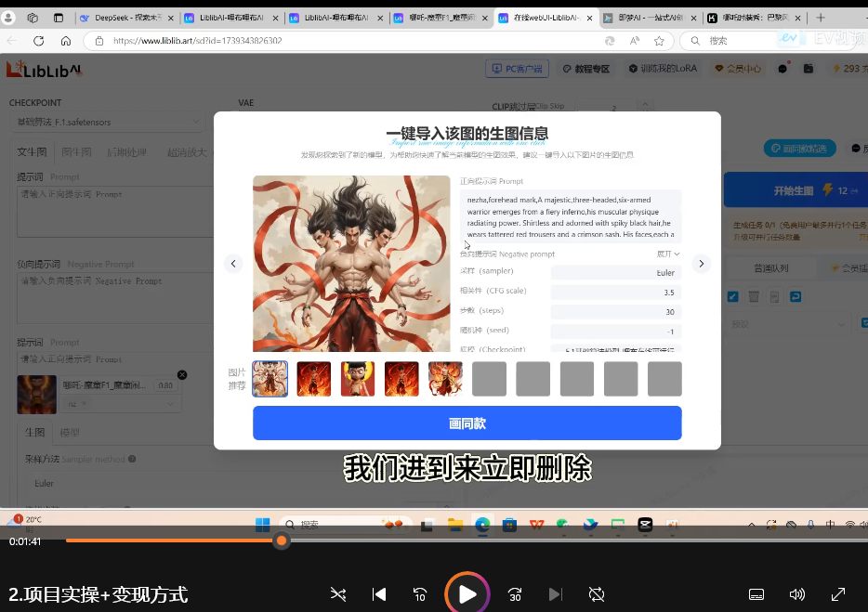
Task: Click the browser address bar URL
Action: (x=198, y=40)
